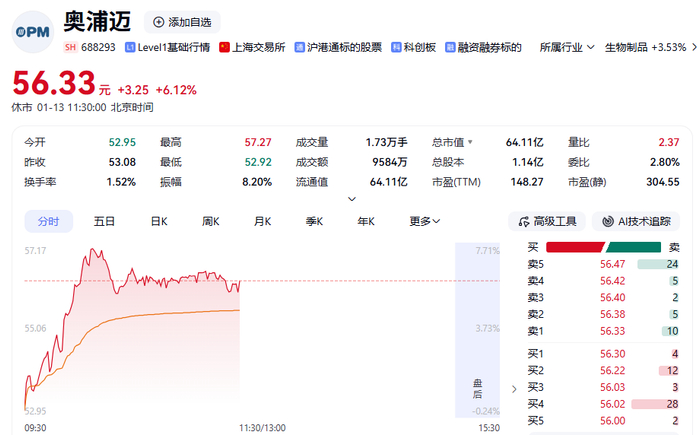This screenshot has height=435, width=700.
Task: Open 高级工具 button
Action: [x=547, y=222]
